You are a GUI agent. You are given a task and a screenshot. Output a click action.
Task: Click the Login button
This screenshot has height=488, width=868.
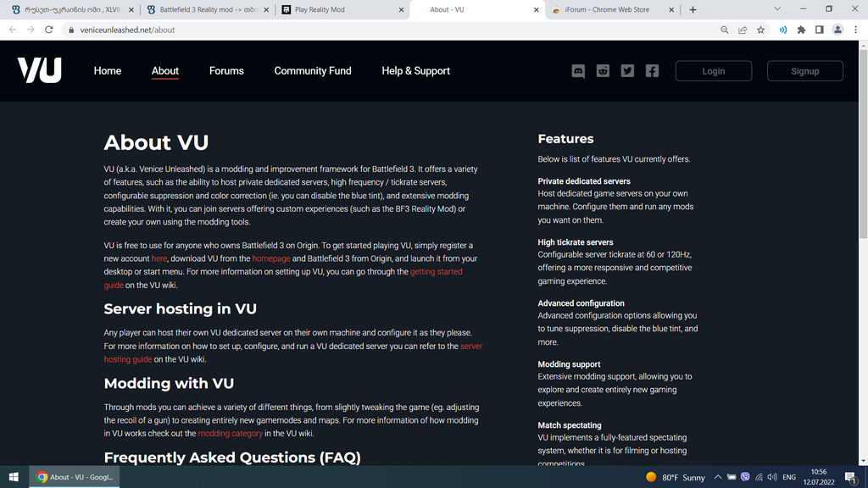pos(714,71)
